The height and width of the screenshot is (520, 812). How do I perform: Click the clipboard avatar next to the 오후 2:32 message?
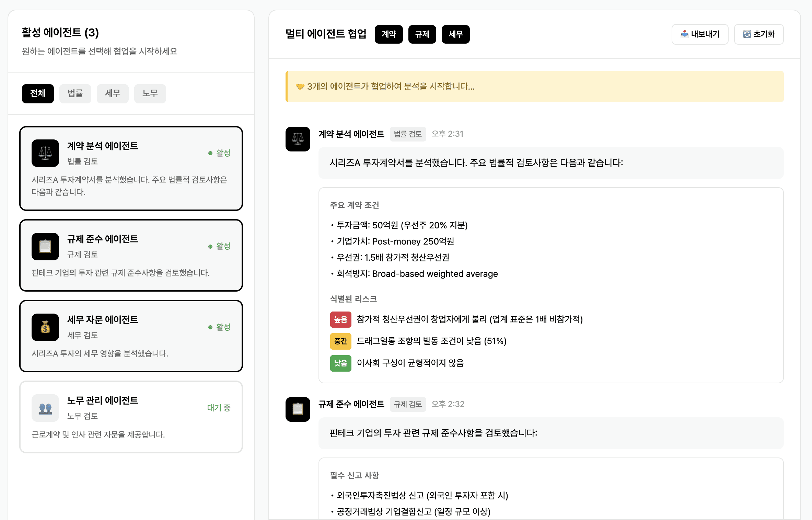(298, 409)
